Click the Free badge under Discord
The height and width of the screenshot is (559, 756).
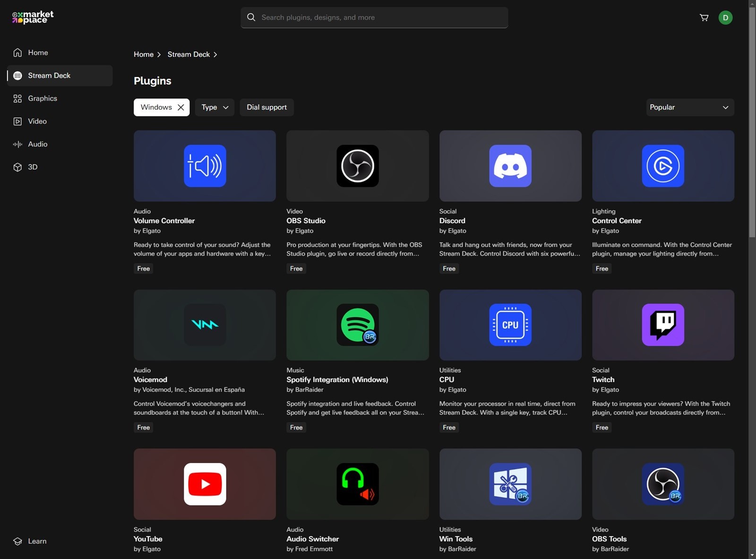tap(449, 268)
